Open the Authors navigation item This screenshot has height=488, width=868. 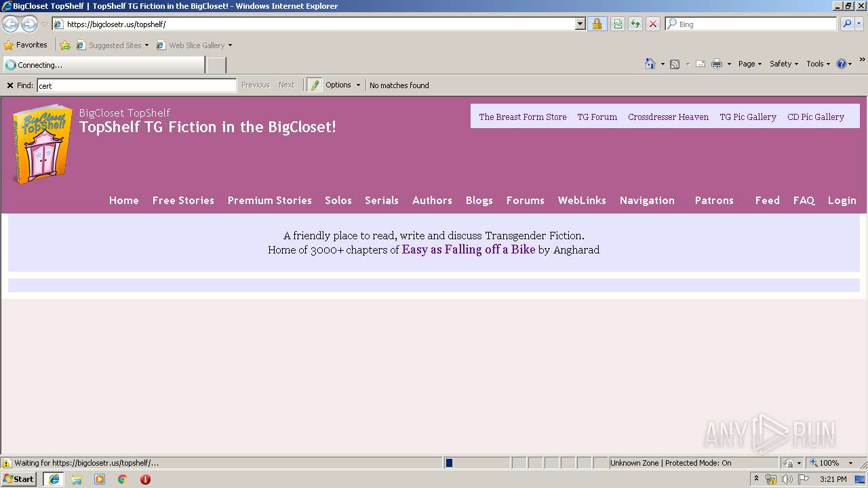coord(432,201)
